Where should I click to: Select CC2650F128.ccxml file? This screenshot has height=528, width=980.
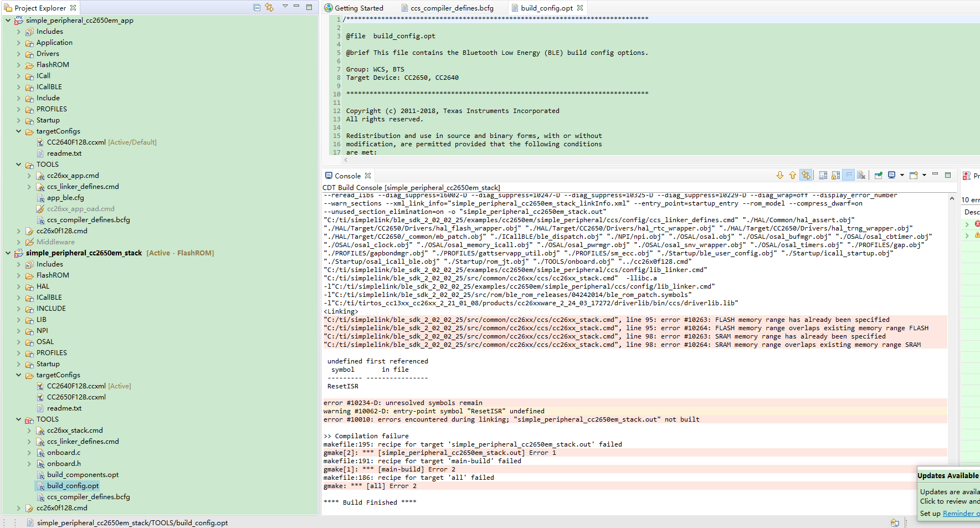tap(71, 397)
